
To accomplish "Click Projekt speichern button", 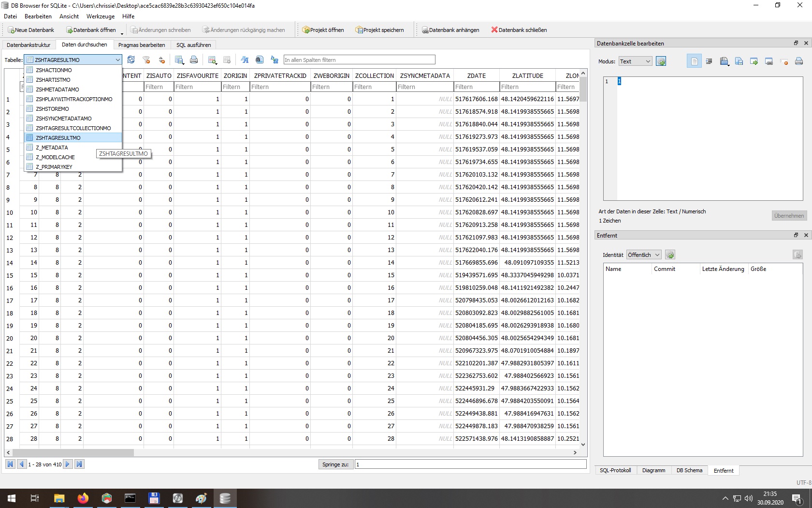I will tap(379, 30).
